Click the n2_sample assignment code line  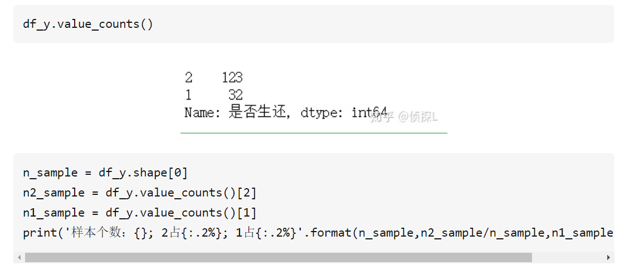click(x=139, y=193)
